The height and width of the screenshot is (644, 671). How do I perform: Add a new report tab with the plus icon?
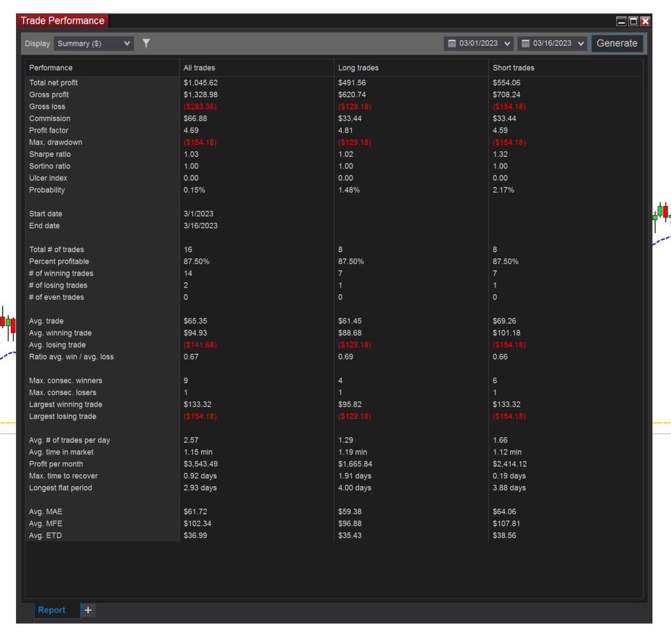pos(88,610)
